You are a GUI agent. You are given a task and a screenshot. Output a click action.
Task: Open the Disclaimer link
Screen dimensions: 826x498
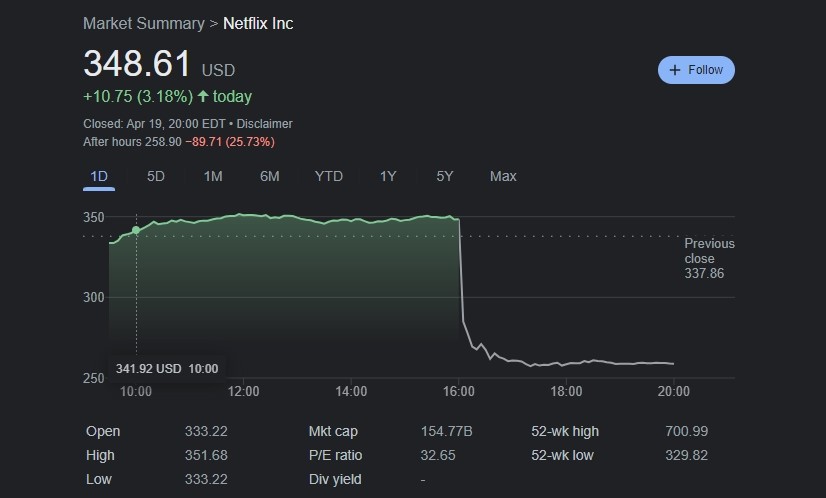coord(264,124)
